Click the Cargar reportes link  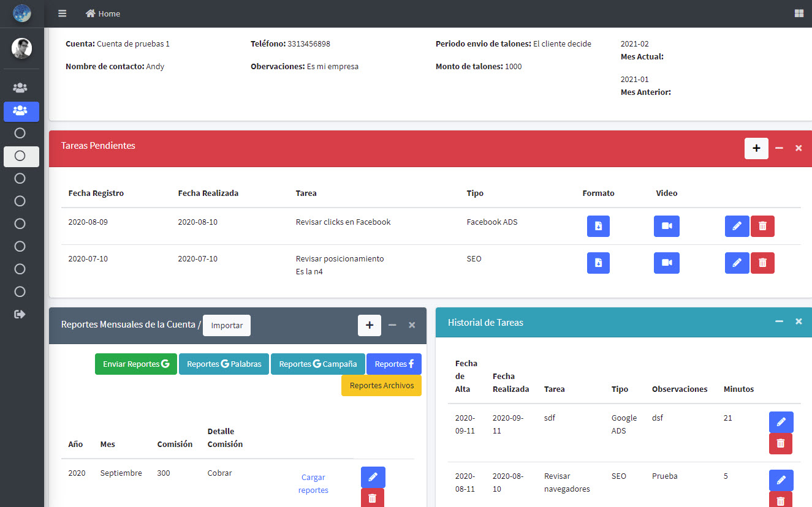(313, 484)
